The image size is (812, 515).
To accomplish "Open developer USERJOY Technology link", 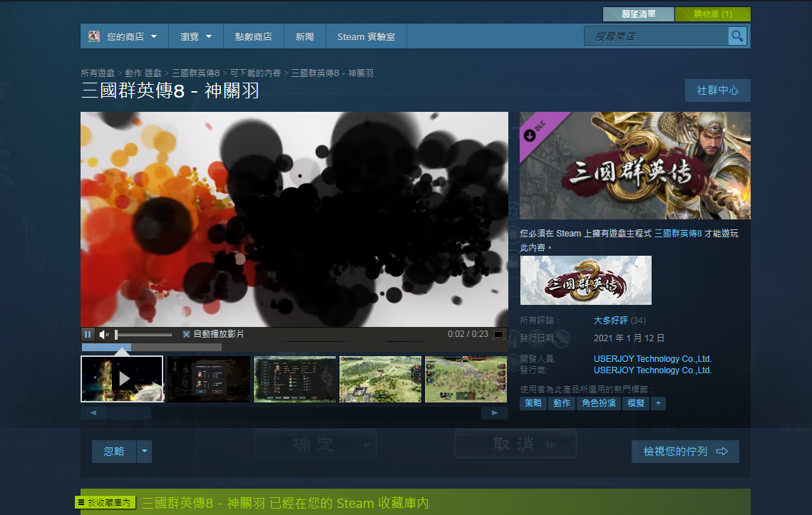I will point(652,359).
